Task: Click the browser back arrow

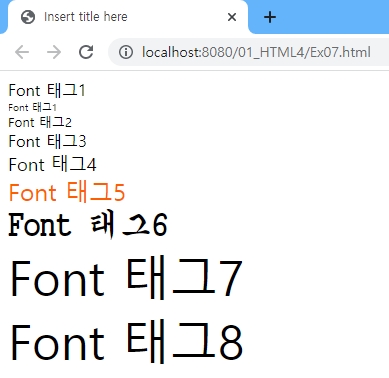Action: [x=22, y=52]
